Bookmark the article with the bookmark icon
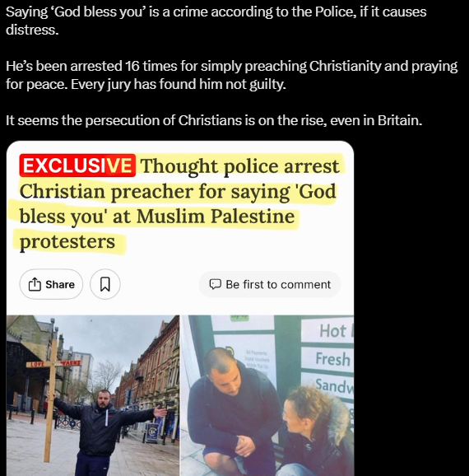 [x=105, y=284]
